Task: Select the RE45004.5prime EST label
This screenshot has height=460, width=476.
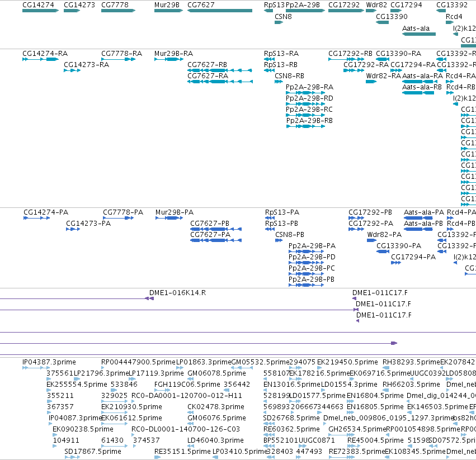Action: 375,440
